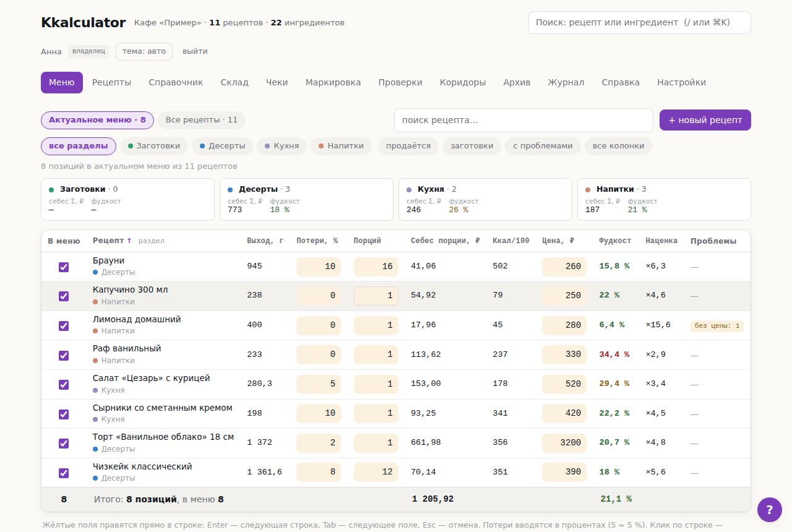Click the без цены: 1 problem badge
Viewport: 792px width, 532px height.
click(717, 326)
